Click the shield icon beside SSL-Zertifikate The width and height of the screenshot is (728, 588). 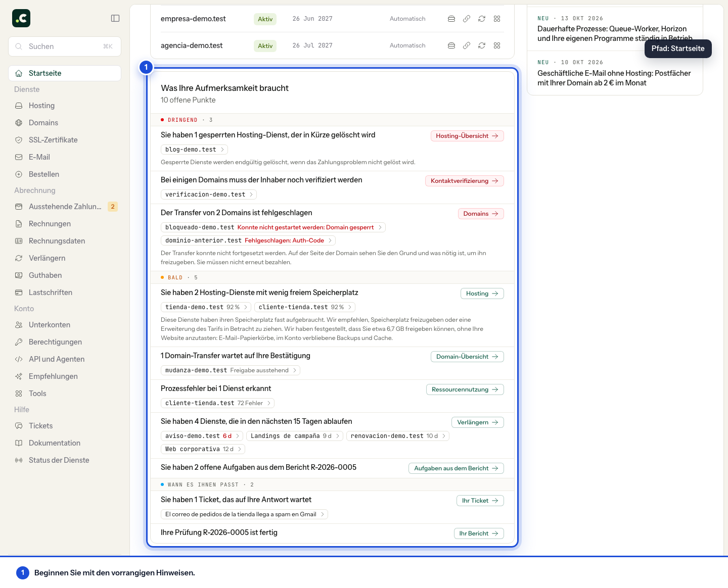pos(19,140)
